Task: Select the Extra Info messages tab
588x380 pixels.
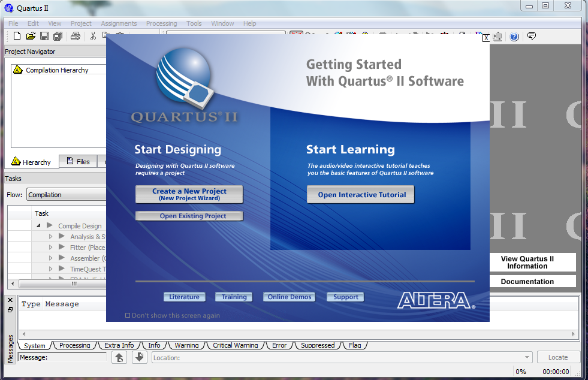Action: pos(119,345)
